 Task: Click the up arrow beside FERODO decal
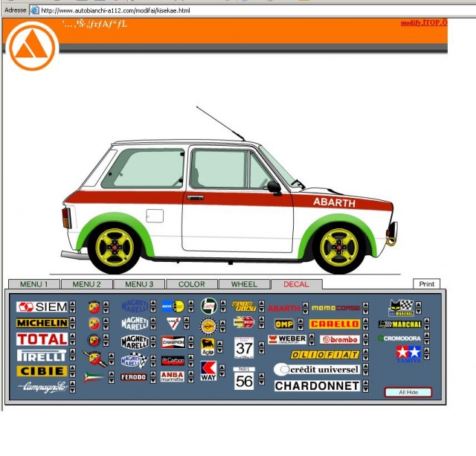(x=152, y=374)
